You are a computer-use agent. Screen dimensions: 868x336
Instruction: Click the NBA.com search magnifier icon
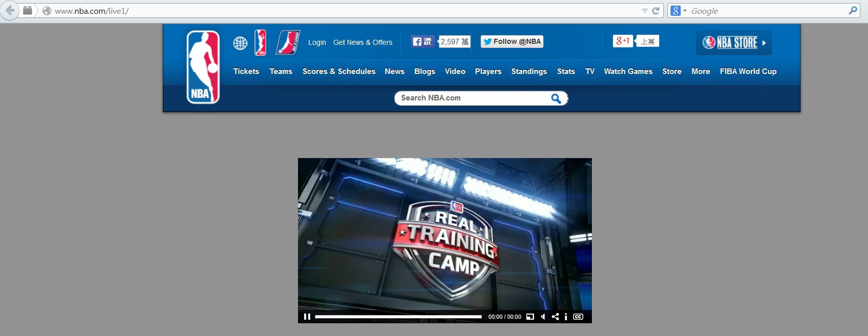pos(556,98)
